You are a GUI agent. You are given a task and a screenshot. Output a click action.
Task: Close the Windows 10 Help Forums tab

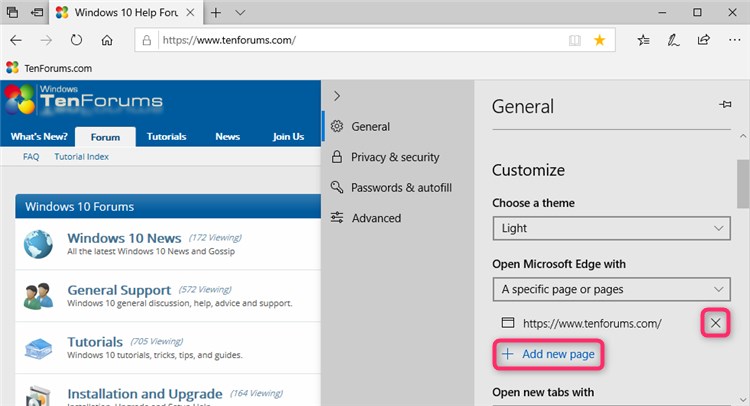(x=190, y=12)
